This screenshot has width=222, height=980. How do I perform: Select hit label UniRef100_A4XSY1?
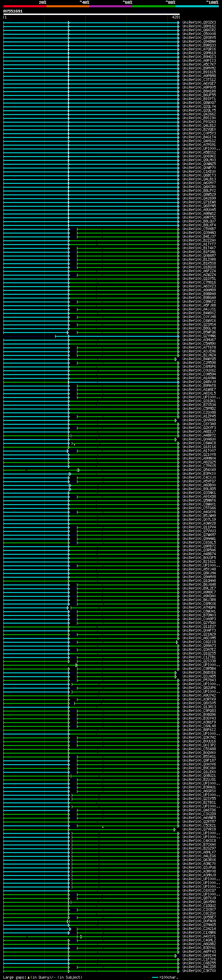pos(199,936)
